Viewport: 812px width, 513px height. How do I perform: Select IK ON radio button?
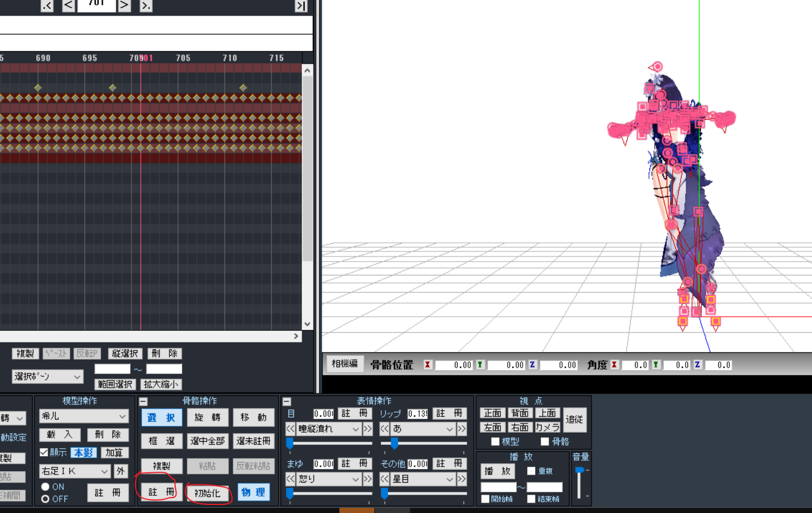click(45, 487)
